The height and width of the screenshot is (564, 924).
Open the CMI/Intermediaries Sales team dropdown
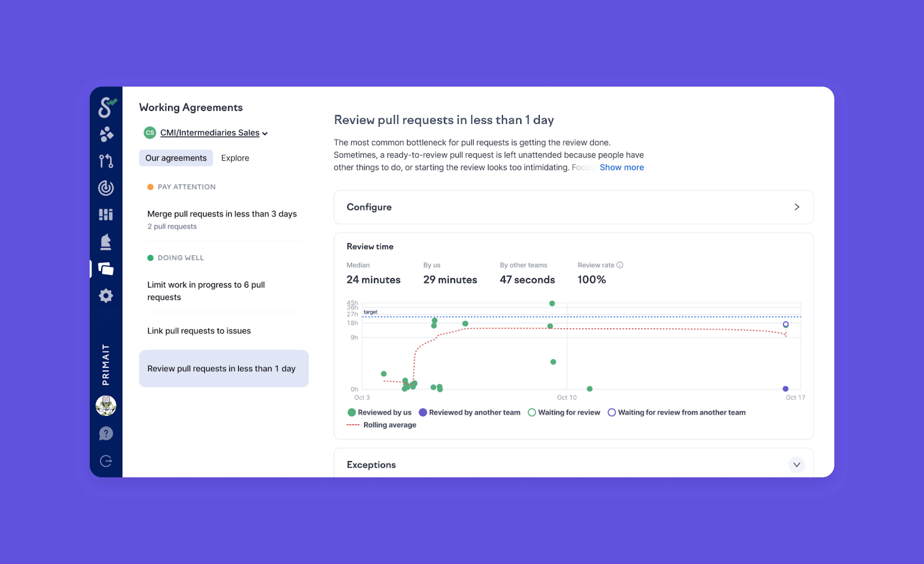[210, 133]
